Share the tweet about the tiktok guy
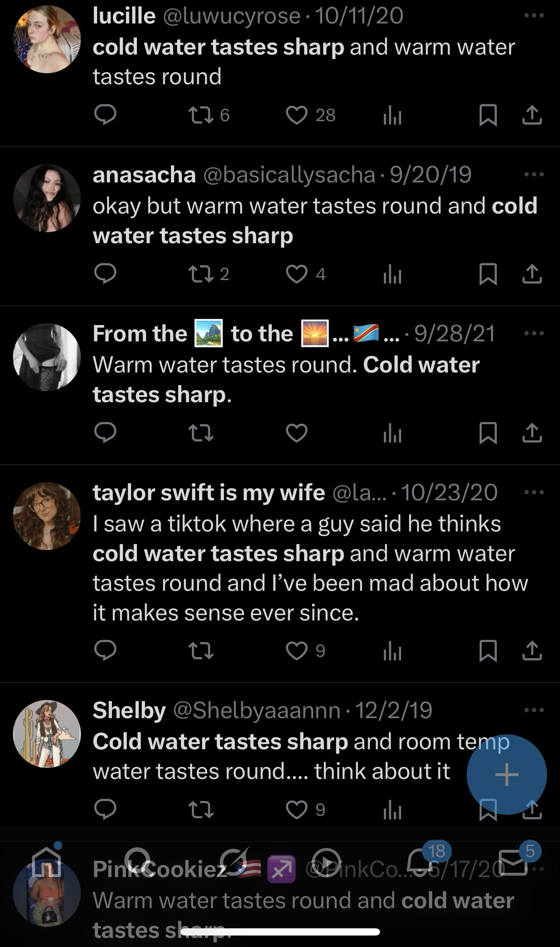The width and height of the screenshot is (560, 947). point(532,651)
